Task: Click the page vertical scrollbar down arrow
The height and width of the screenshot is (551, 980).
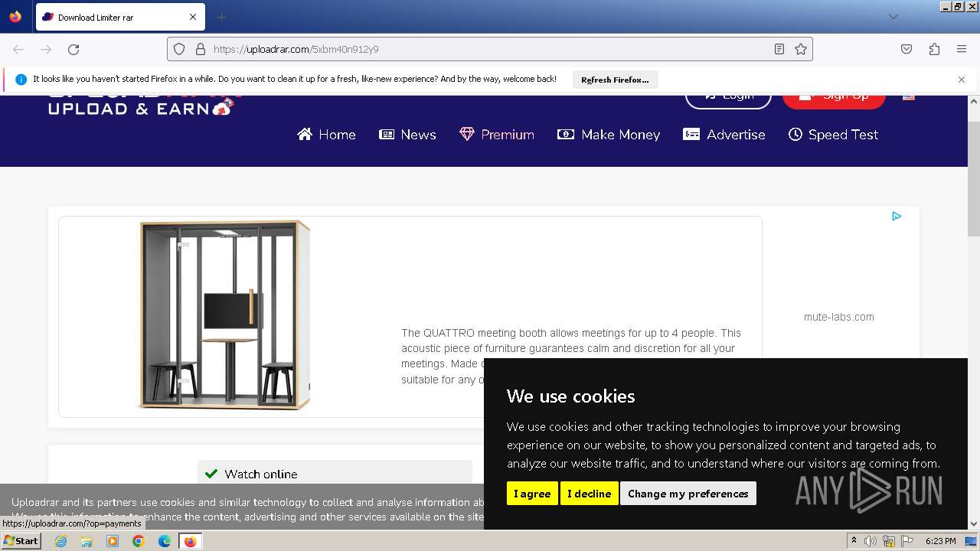Action: pos(974,523)
